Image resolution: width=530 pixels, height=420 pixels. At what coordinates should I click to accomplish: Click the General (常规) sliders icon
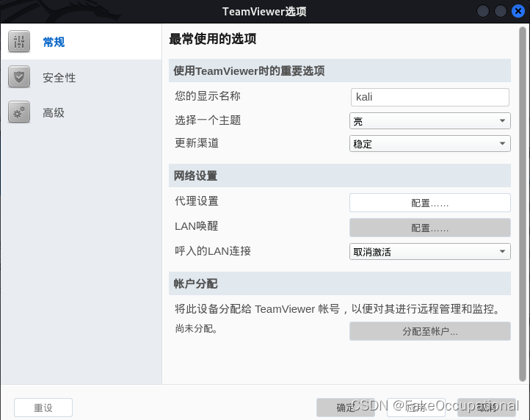(x=19, y=42)
